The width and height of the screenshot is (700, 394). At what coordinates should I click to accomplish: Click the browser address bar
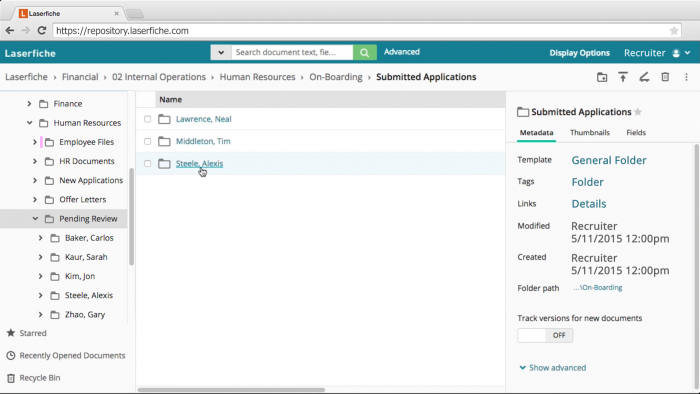pyautogui.click(x=367, y=31)
